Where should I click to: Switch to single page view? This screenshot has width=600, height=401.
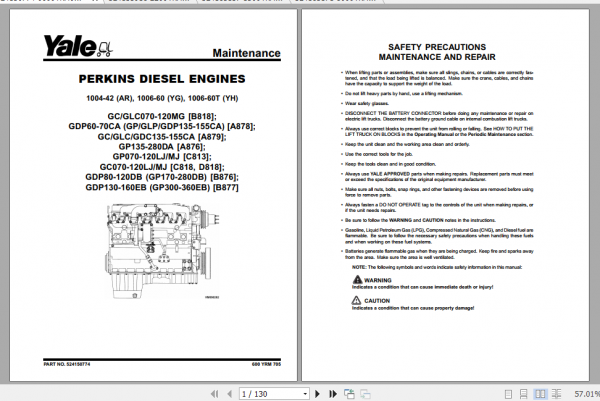(508, 394)
